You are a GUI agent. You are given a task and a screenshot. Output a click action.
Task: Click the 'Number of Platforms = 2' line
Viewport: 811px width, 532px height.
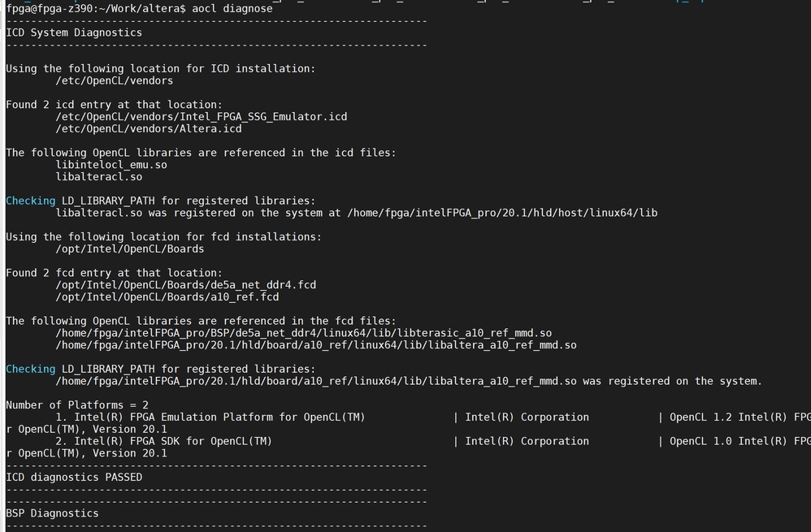[x=77, y=404]
